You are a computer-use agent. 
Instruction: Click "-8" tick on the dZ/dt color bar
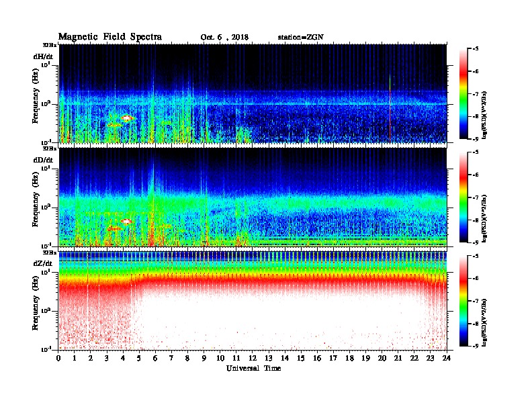pyautogui.click(x=476, y=324)
